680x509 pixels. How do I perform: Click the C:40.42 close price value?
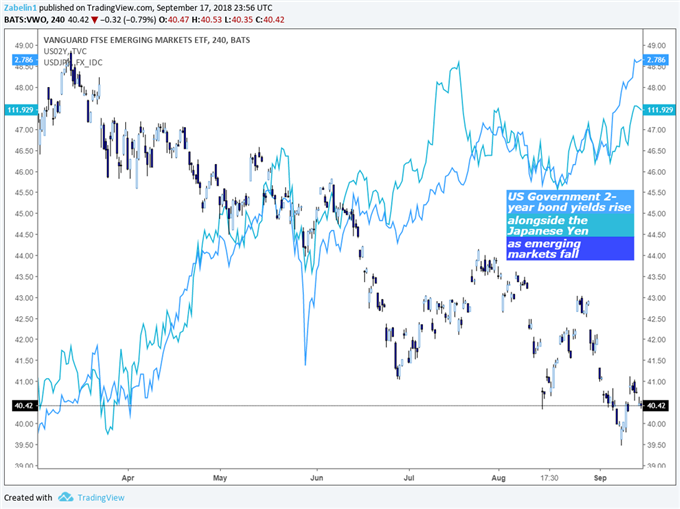(270, 20)
